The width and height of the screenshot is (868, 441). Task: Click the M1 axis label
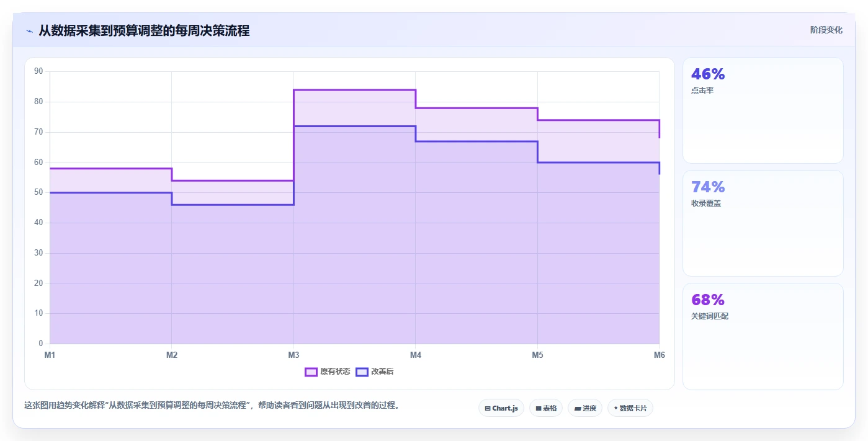(50, 355)
